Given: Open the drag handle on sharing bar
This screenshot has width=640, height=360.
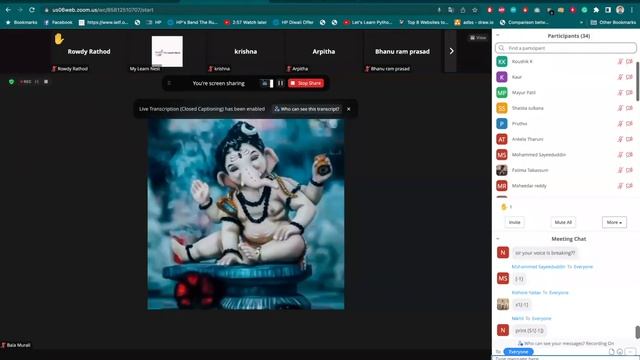Looking at the screenshot, I should 169,83.
